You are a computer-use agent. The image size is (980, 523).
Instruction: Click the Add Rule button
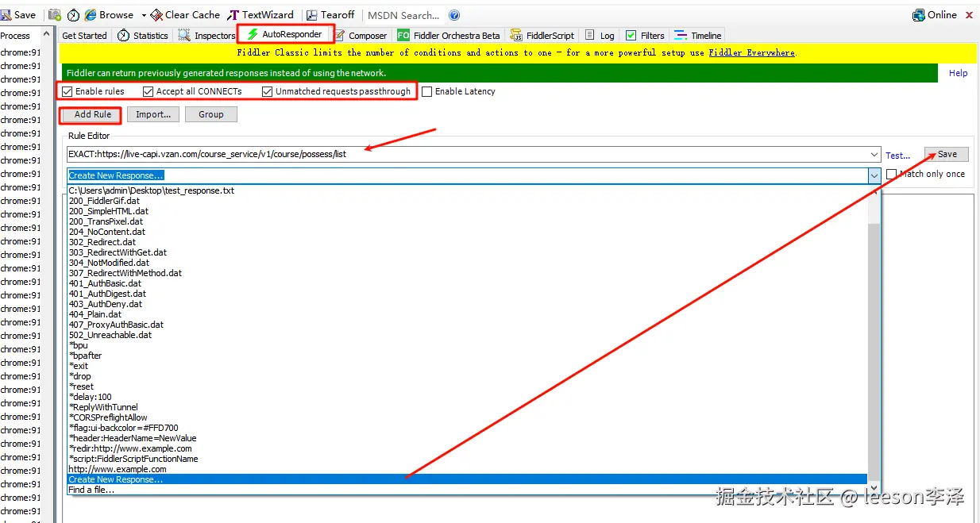(92, 114)
